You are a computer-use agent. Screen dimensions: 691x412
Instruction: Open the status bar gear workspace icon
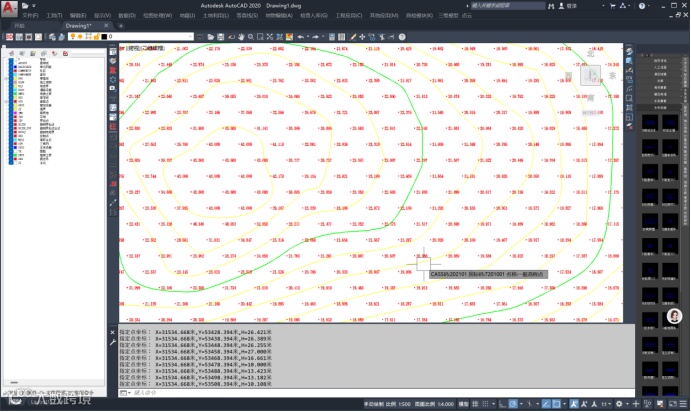pos(619,404)
